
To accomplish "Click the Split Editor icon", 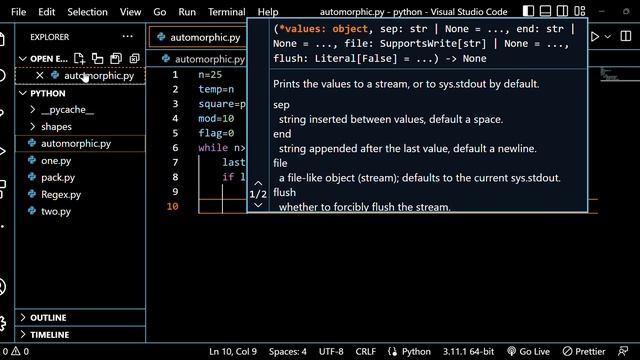I will (626, 36).
